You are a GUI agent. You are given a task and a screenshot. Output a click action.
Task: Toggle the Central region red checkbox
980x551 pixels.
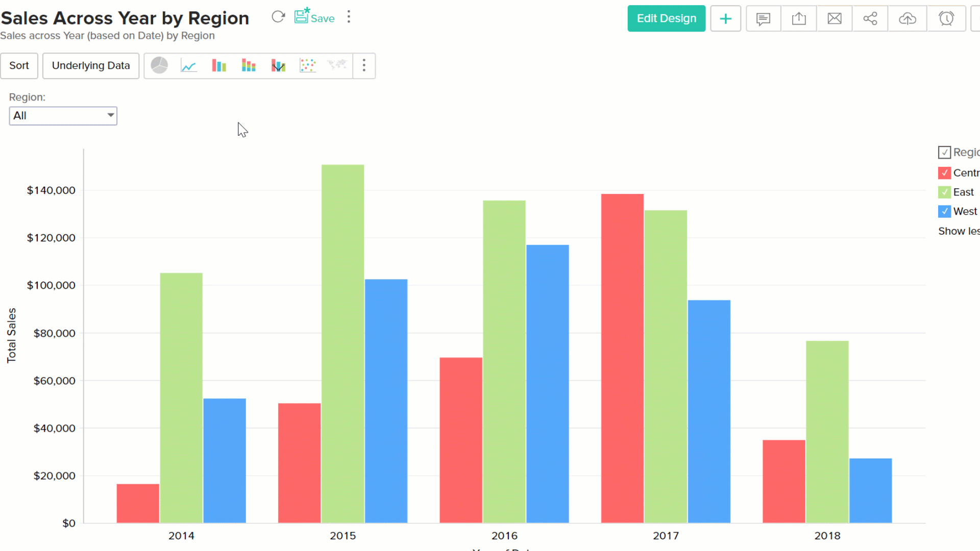(x=944, y=173)
